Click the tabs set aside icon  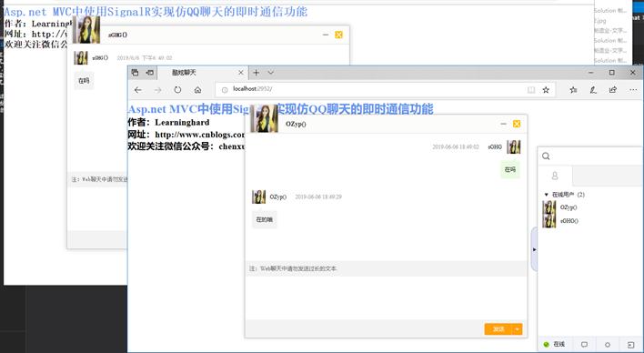135,73
